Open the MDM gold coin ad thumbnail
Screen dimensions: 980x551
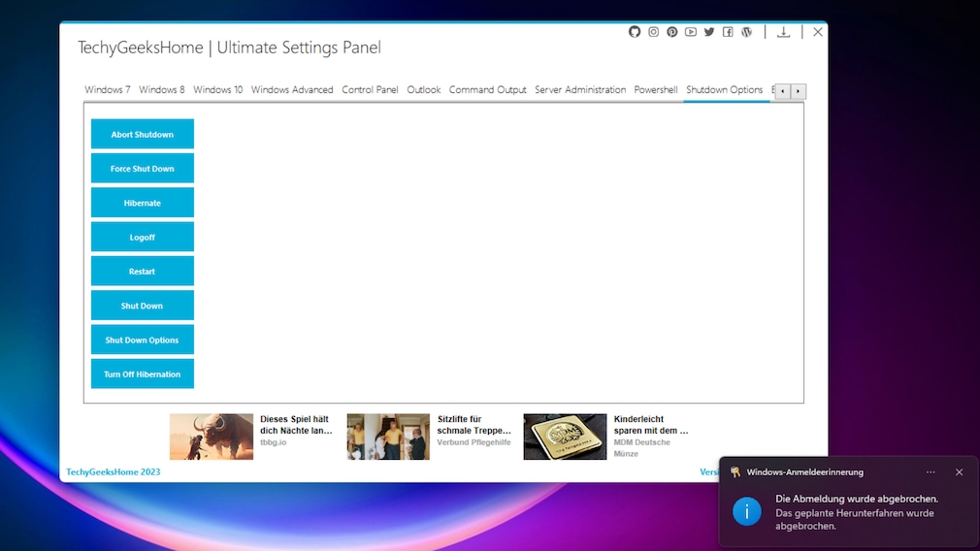565,437
